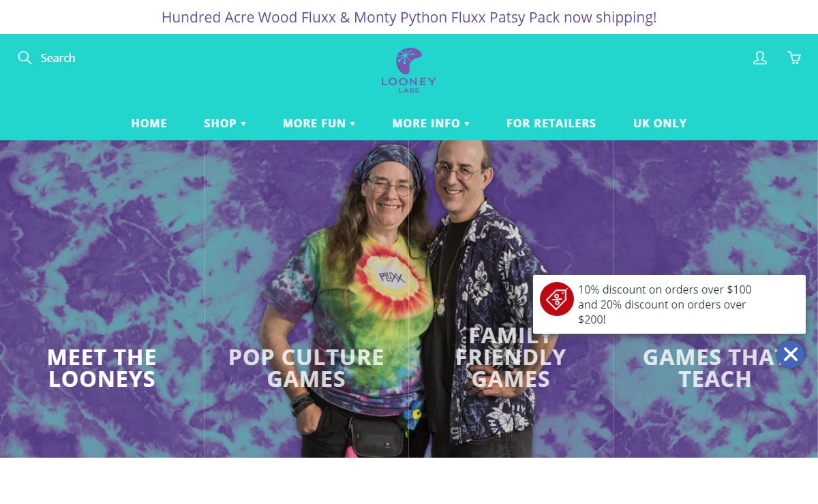This screenshot has height=504, width=818.
Task: Open the Meet The Looneys panel
Action: point(102,299)
